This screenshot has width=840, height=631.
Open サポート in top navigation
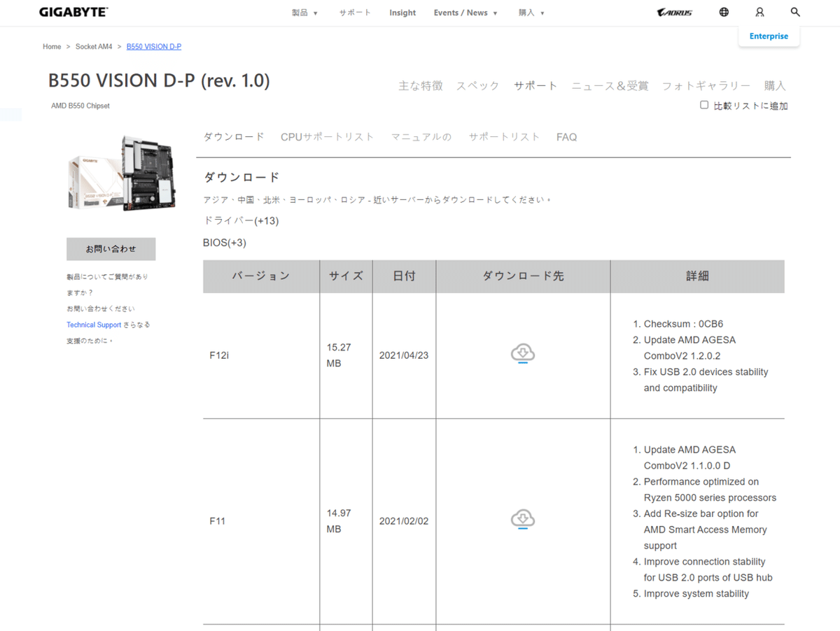(x=355, y=13)
